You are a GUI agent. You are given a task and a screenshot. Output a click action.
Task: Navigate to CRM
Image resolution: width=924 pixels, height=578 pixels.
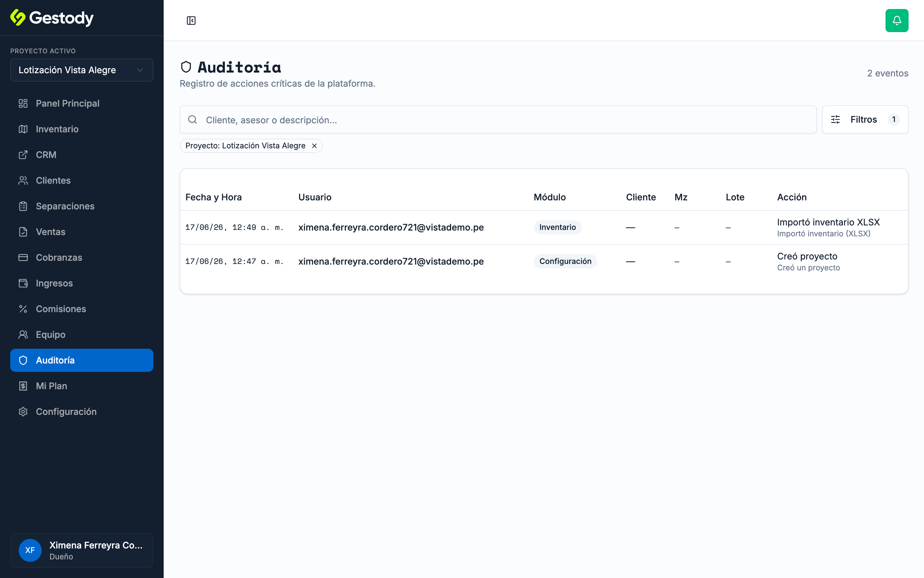pyautogui.click(x=82, y=154)
